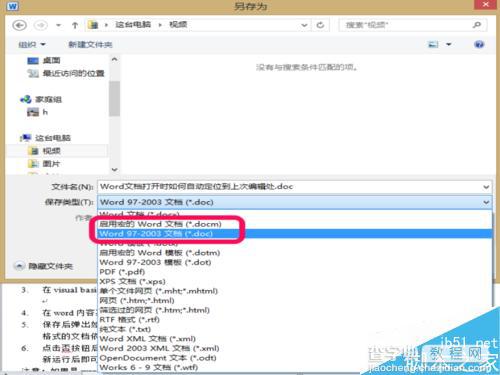Image resolution: width=500 pixels, height=375 pixels.
Task: Click the 桌面 folder icon
Action: click(x=33, y=61)
